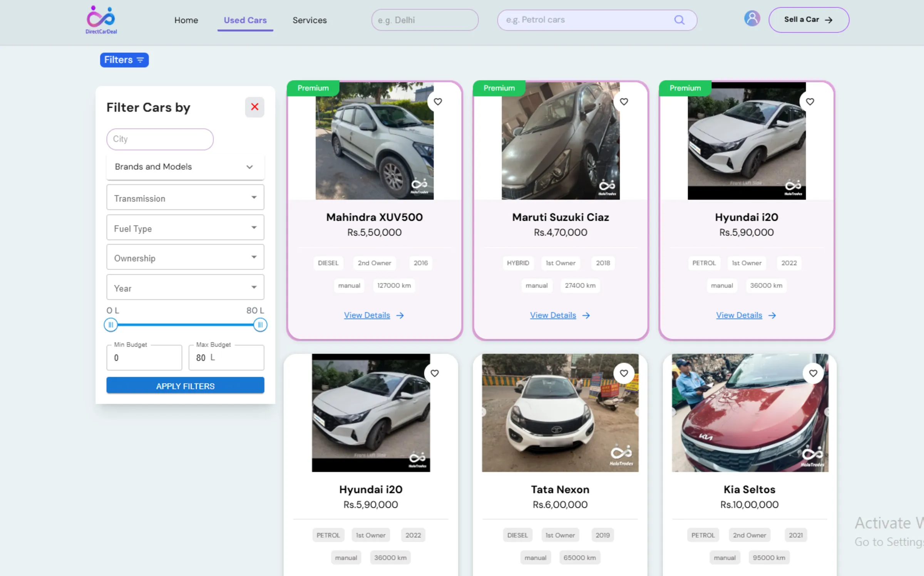Open the Transmission dropdown
Viewport: 924px width, 576px height.
[x=185, y=197]
